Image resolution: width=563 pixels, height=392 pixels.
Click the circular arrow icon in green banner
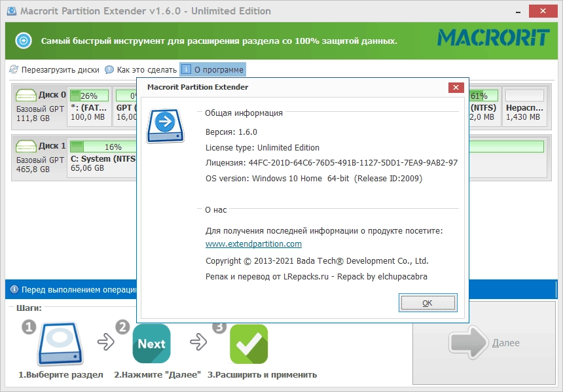point(24,41)
